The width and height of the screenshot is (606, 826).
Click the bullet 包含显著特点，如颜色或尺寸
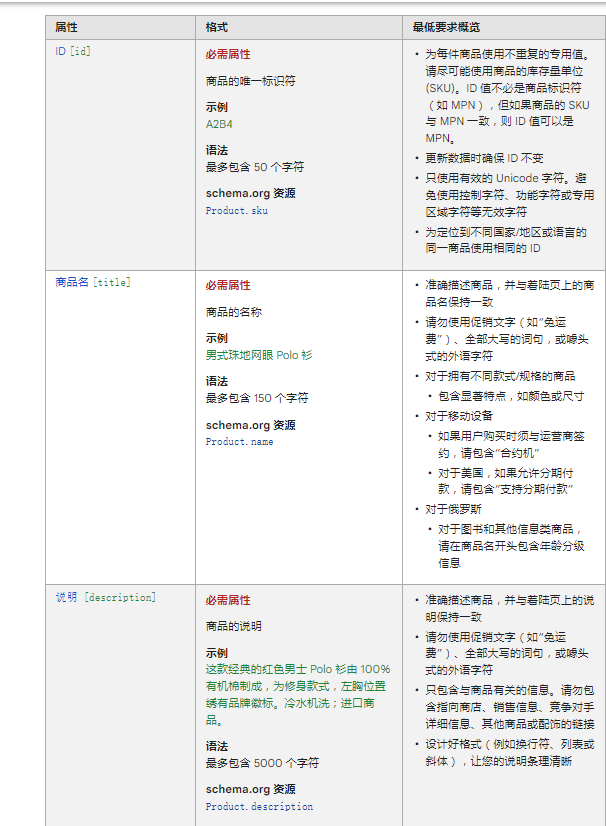[511, 396]
